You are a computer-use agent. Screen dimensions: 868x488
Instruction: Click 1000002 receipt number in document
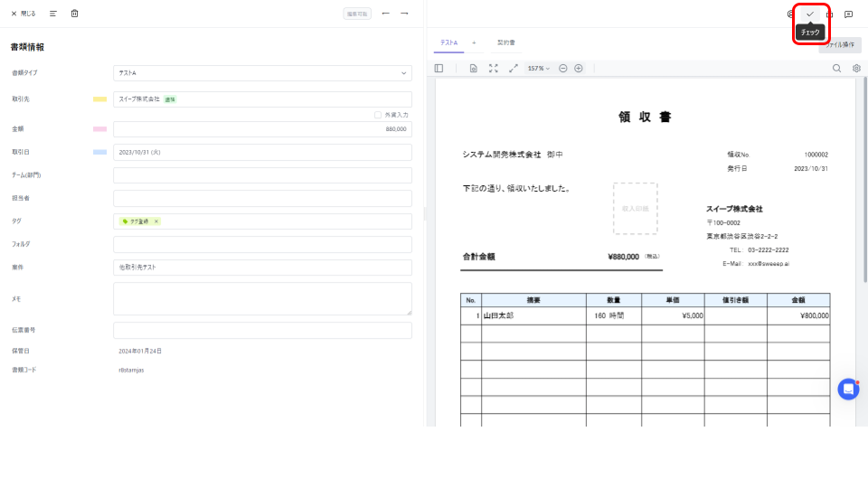(x=816, y=155)
